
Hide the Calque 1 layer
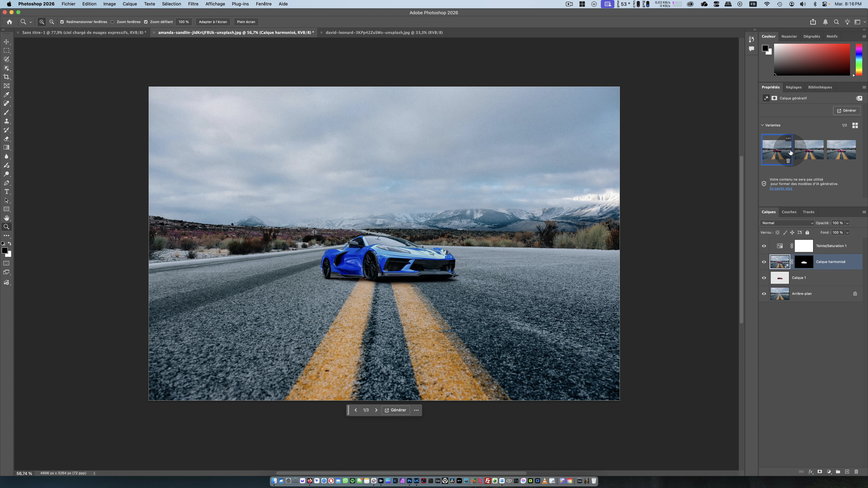click(x=764, y=278)
